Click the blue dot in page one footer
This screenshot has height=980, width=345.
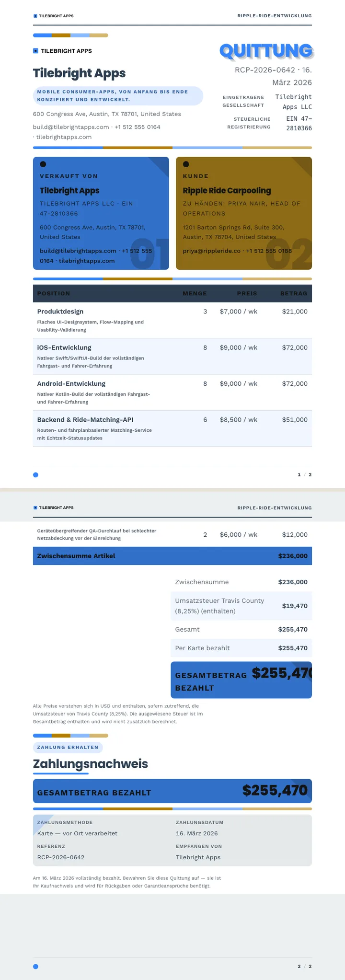coord(35,475)
